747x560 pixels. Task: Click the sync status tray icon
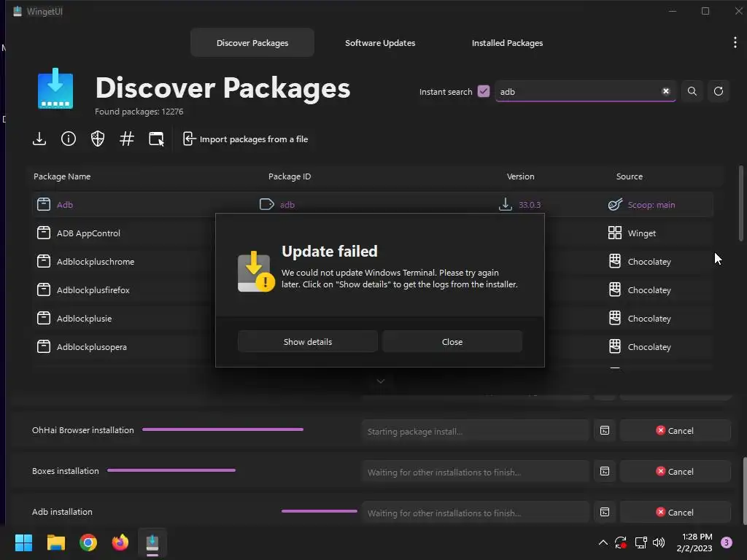point(620,542)
